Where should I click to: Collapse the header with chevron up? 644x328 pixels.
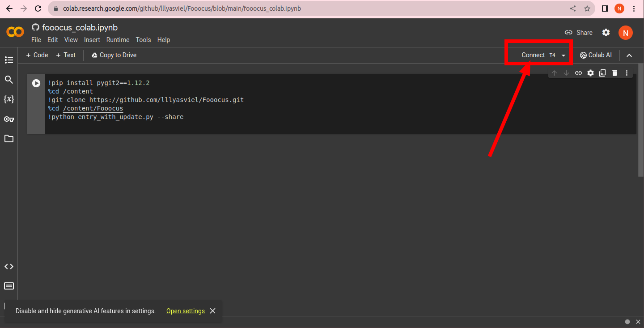[x=629, y=55]
